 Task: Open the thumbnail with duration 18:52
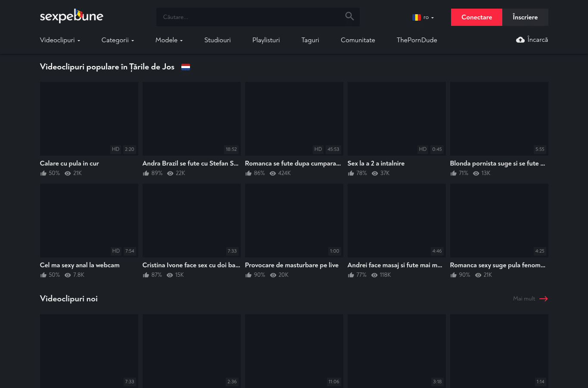(192, 119)
